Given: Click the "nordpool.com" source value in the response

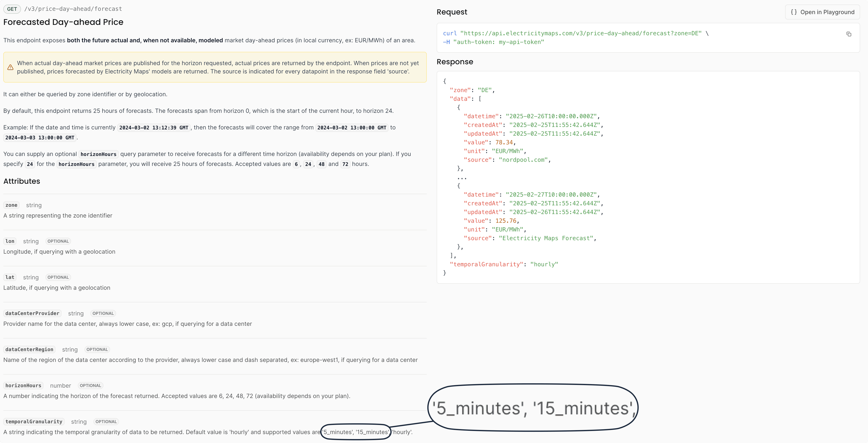Looking at the screenshot, I should [x=523, y=160].
